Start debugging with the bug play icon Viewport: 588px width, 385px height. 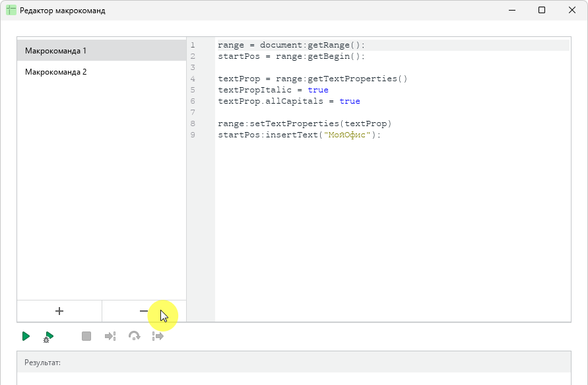48,337
